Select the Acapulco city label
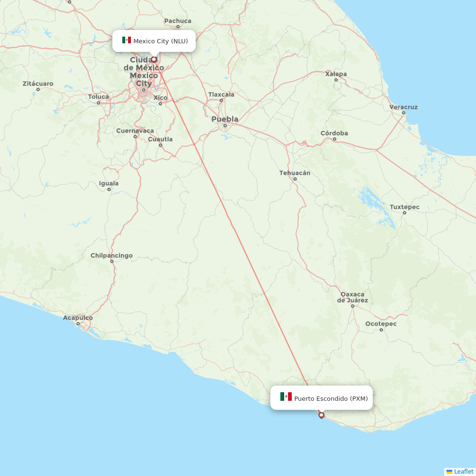Viewport: 476px width, 476px height. pyautogui.click(x=79, y=318)
